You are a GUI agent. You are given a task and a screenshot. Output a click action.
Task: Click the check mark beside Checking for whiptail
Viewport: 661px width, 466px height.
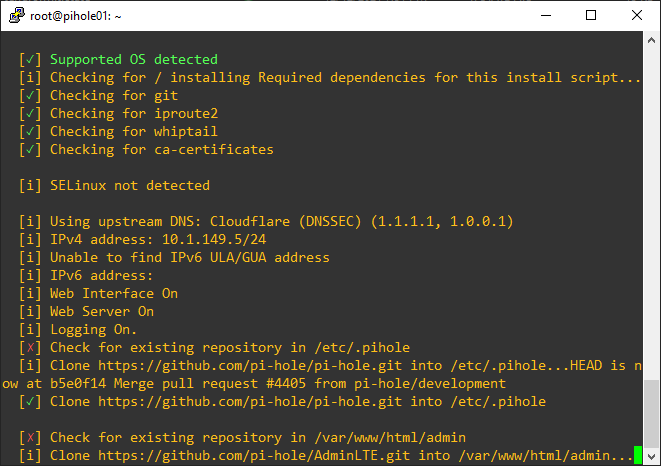click(30, 132)
